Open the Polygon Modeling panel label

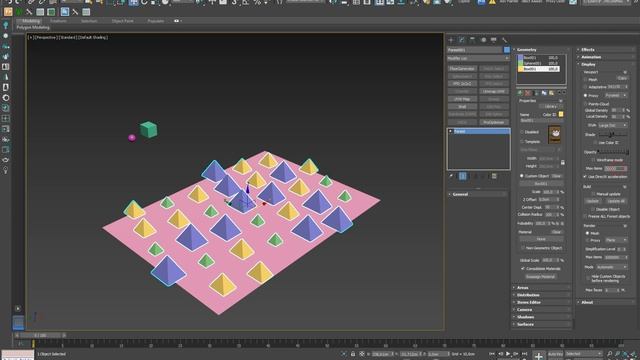point(33,27)
